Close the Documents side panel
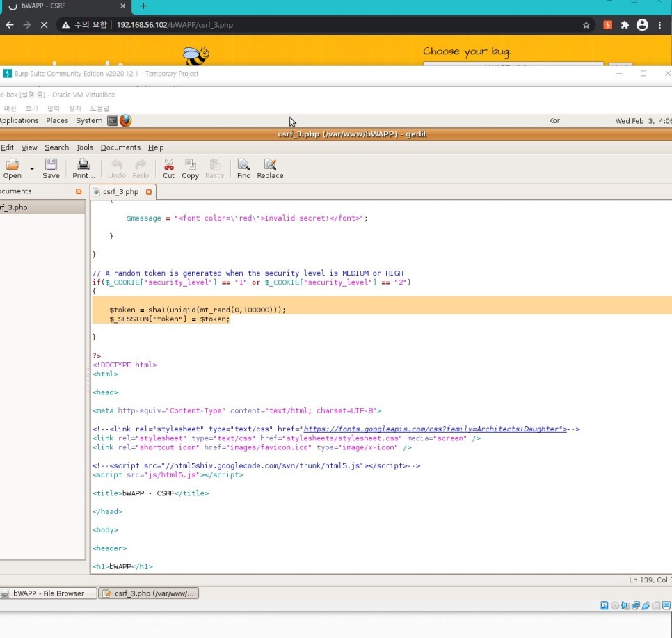Viewport: 672px width, 638px height. coord(79,191)
